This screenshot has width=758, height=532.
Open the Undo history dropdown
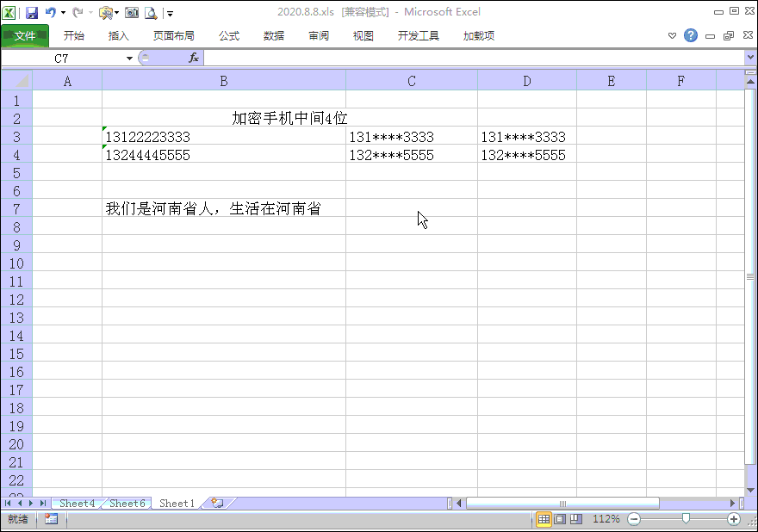[63, 13]
